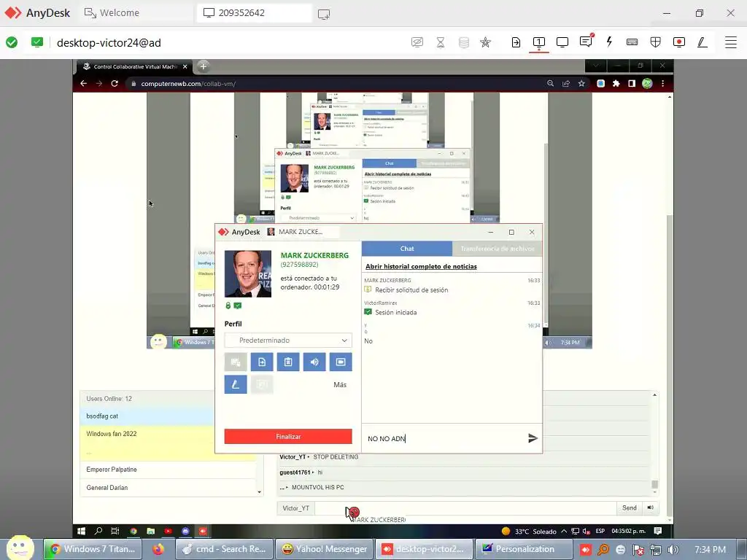Click the CollabVM chat input field
This screenshot has height=560, width=747.
coord(465,507)
